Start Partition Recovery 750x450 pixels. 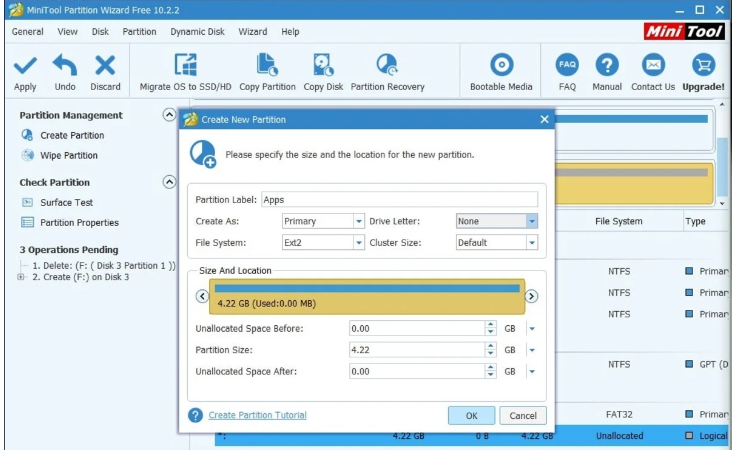click(387, 72)
